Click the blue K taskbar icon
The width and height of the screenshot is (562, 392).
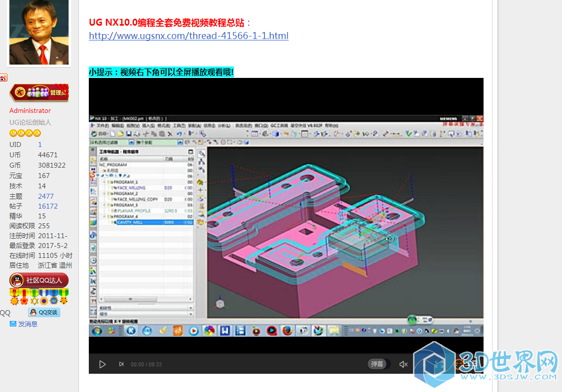(x=131, y=331)
